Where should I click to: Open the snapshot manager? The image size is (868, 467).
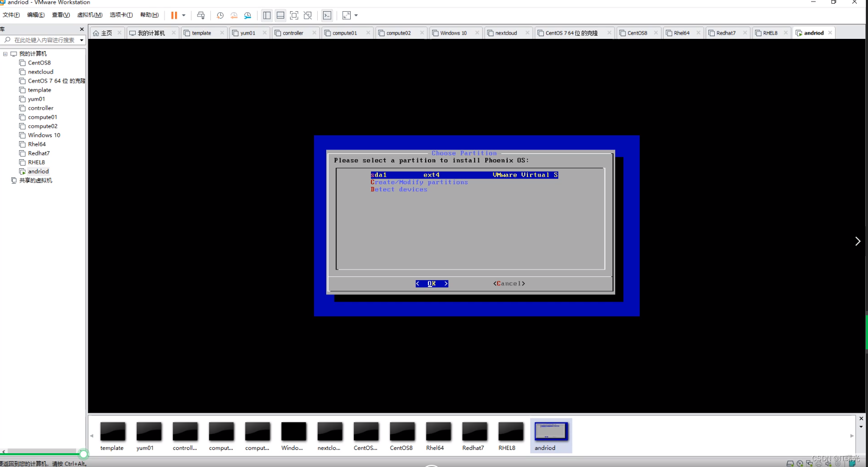247,15
